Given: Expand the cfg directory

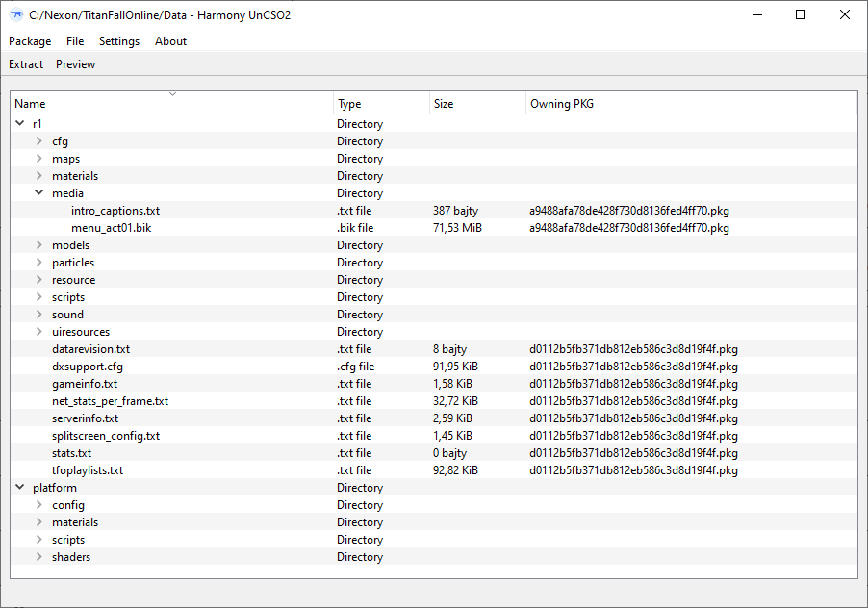Looking at the screenshot, I should (x=38, y=140).
